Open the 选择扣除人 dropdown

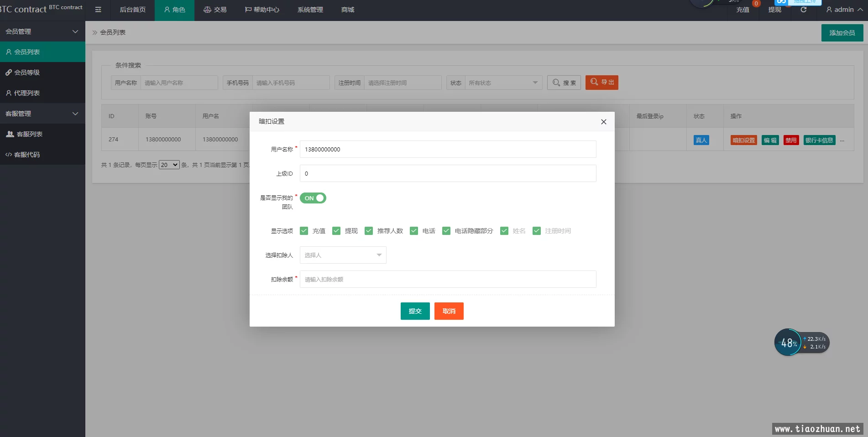click(x=343, y=255)
